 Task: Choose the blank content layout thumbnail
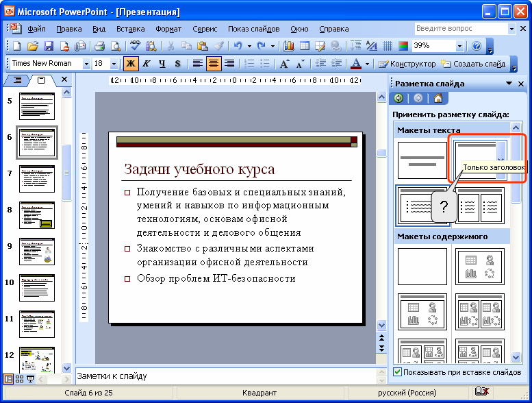[422, 267]
